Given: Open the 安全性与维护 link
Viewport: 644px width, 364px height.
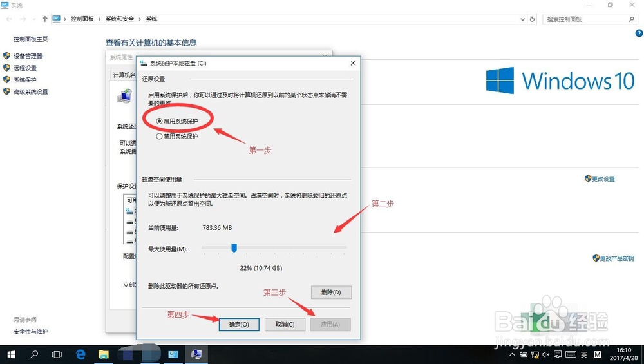Looking at the screenshot, I should pos(30,332).
